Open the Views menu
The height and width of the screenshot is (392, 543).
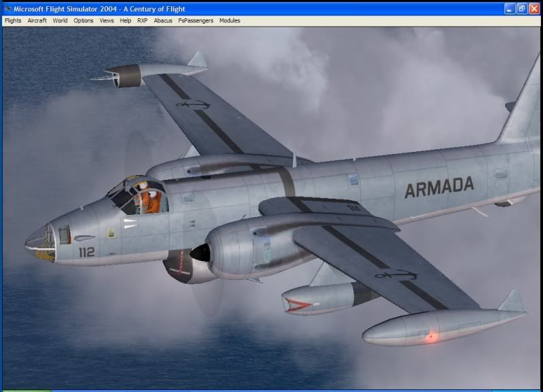[107, 21]
